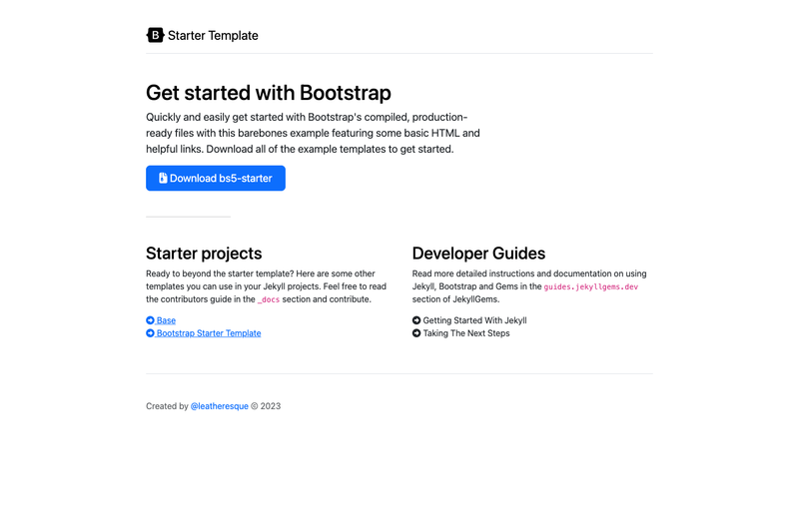This screenshot has width=799, height=532.
Task: Click the Get started with Bootstrap heading
Action: click(269, 93)
